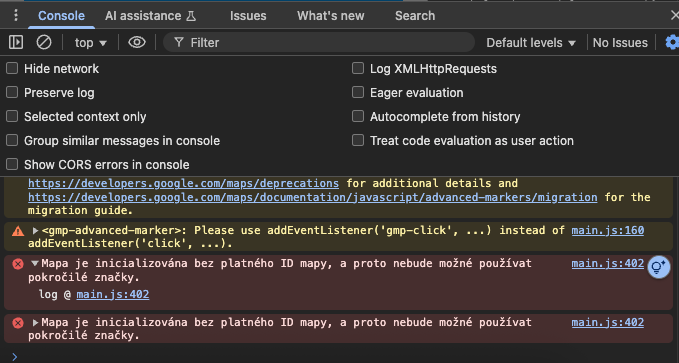Toggle Show CORS errors in console

pos(12,165)
